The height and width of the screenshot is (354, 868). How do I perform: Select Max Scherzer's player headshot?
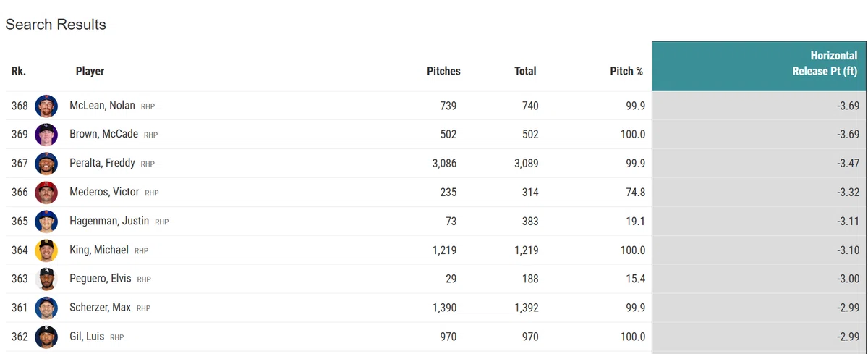[46, 308]
